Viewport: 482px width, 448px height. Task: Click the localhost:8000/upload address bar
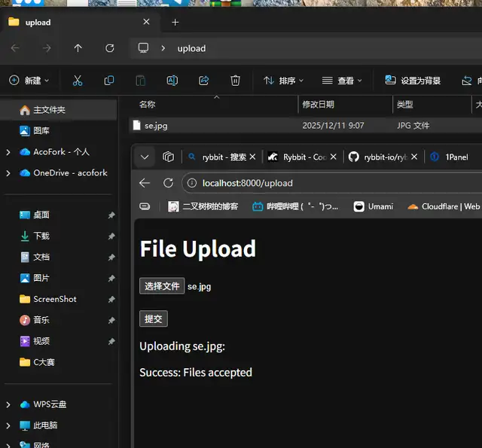(x=301, y=183)
